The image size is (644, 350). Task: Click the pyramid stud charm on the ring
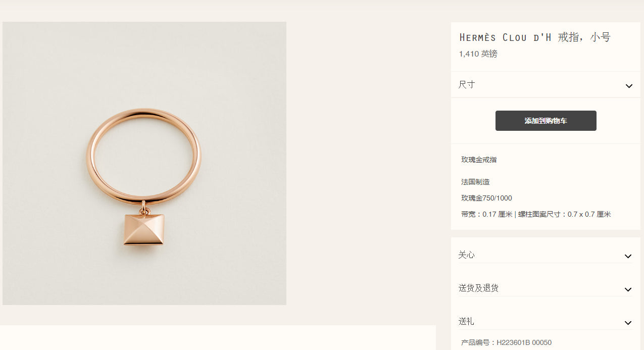pos(144,229)
